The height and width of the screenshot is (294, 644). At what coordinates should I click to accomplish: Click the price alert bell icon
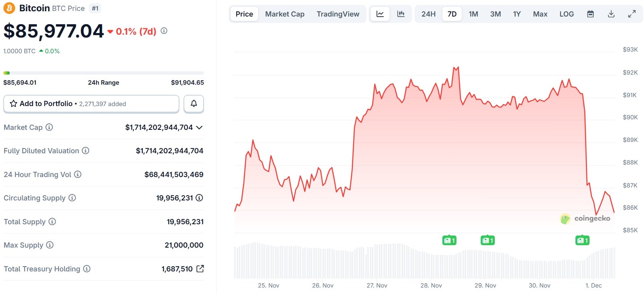point(194,104)
